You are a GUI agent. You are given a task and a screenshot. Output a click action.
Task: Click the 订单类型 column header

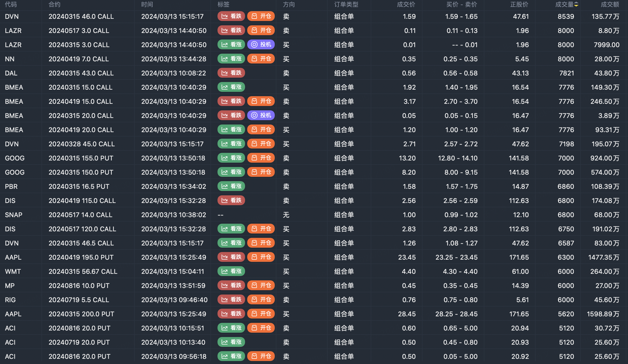[346, 5]
